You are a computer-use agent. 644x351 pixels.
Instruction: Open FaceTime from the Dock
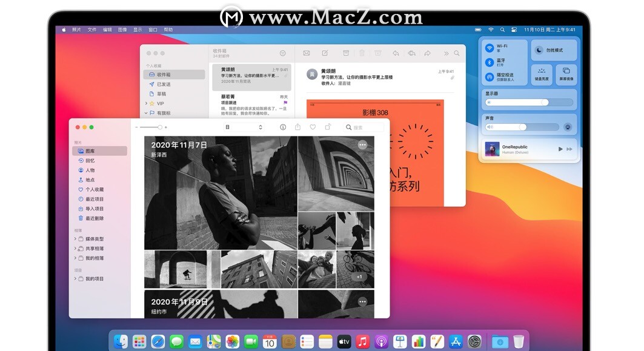click(x=251, y=341)
